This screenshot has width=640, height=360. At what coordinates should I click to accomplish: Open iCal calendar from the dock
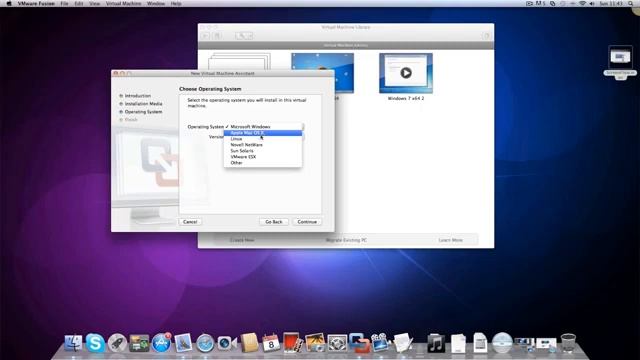click(x=271, y=343)
